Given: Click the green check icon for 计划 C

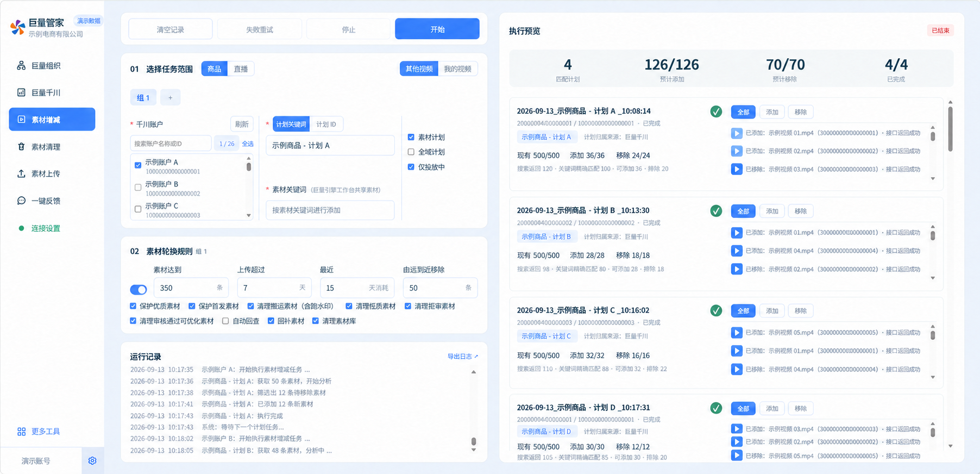Looking at the screenshot, I should [716, 310].
